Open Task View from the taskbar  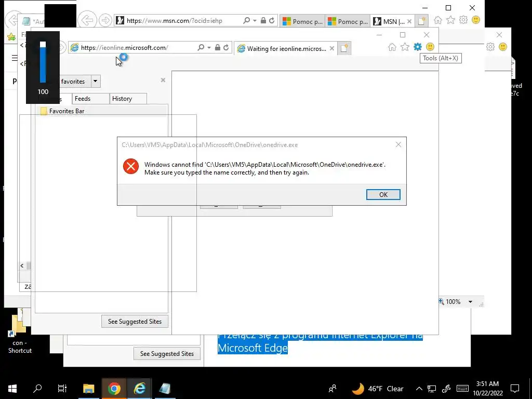(62, 389)
